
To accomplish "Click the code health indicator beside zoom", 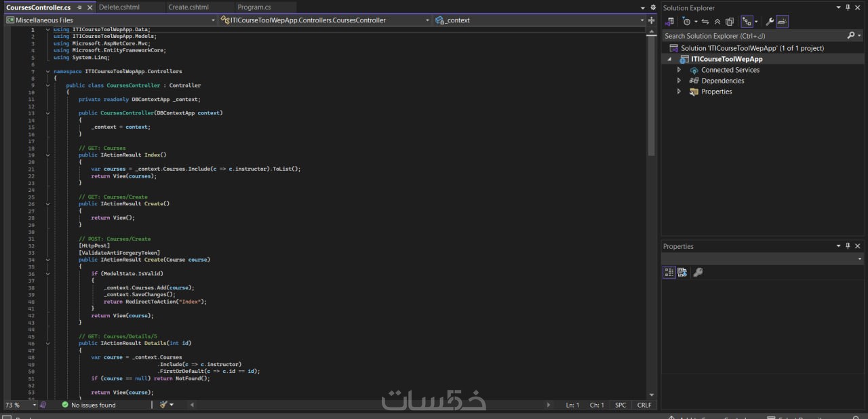I will click(x=43, y=405).
